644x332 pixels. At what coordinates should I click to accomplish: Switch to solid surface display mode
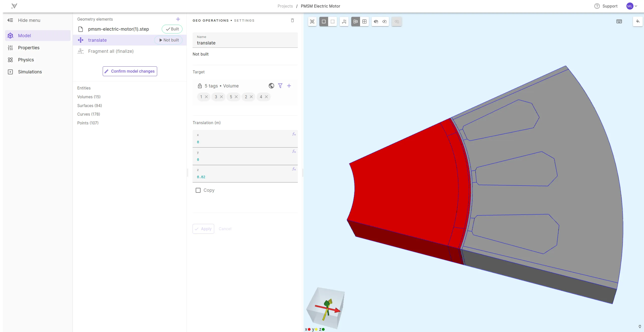pos(324,22)
